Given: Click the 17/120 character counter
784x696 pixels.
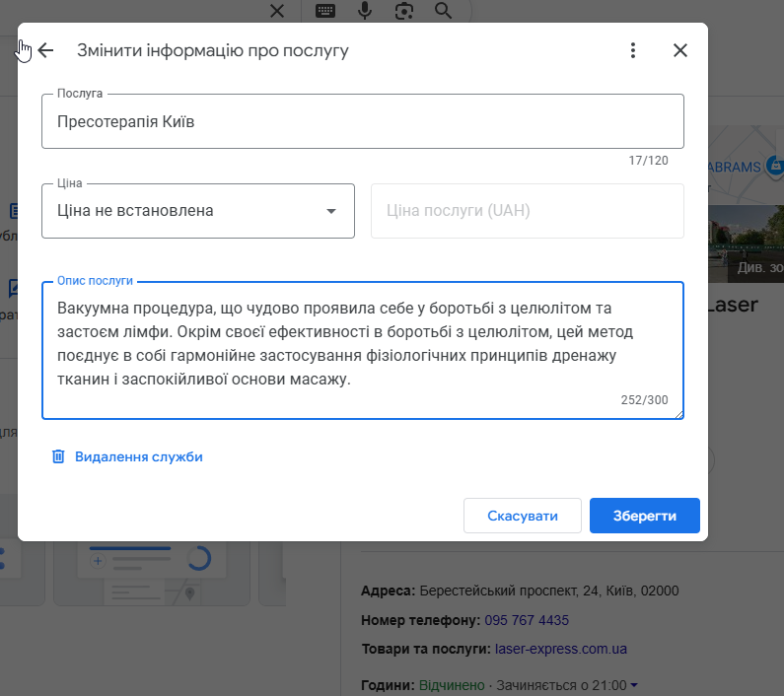Looking at the screenshot, I should tap(648, 161).
